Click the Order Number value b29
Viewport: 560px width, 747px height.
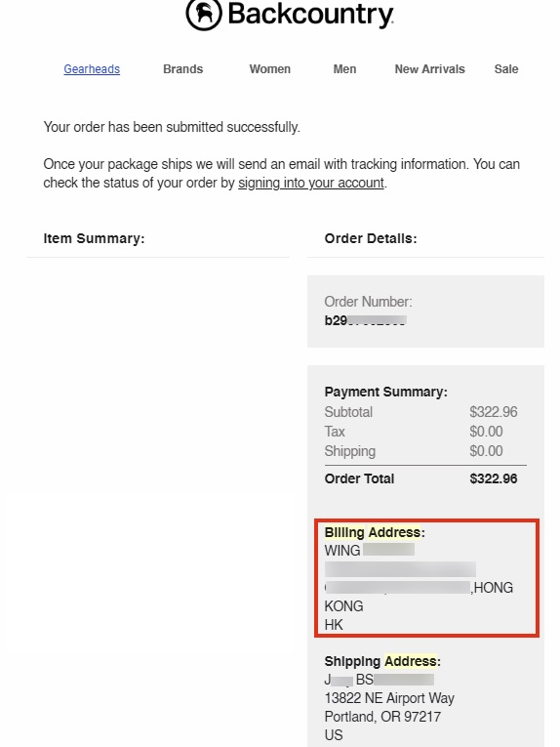tap(365, 320)
